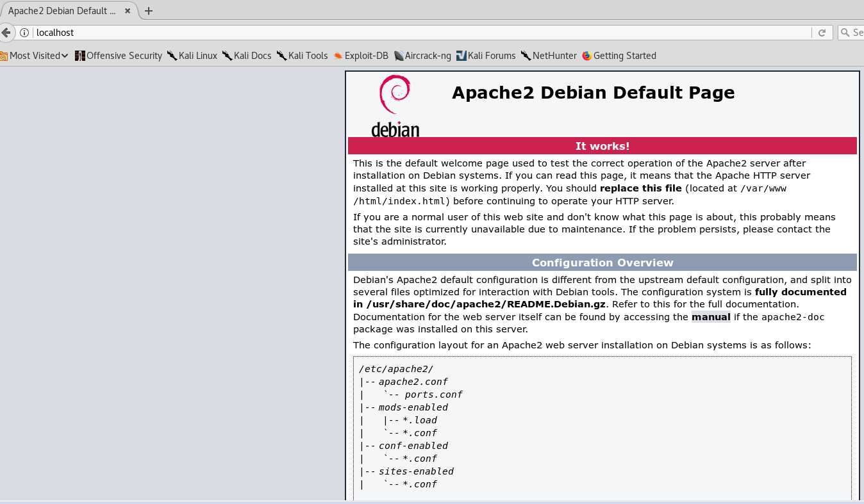Click the Apache2 Debian Default Page heading
Screen dimensions: 864x504
593,93
